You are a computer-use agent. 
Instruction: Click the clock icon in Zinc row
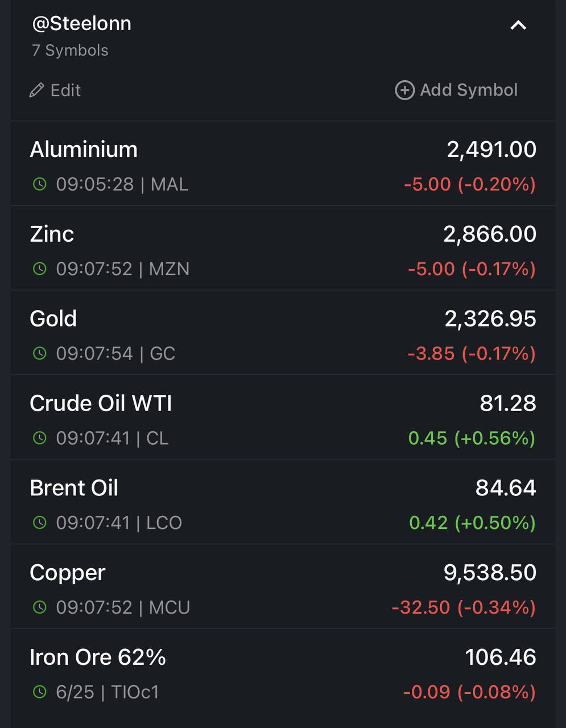(39, 268)
